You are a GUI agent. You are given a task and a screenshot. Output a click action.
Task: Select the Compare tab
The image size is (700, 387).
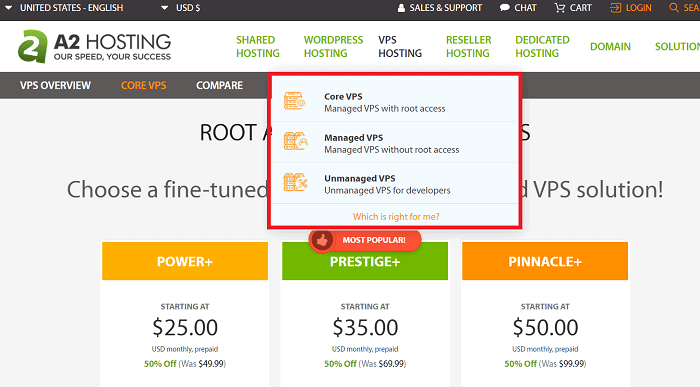(219, 85)
